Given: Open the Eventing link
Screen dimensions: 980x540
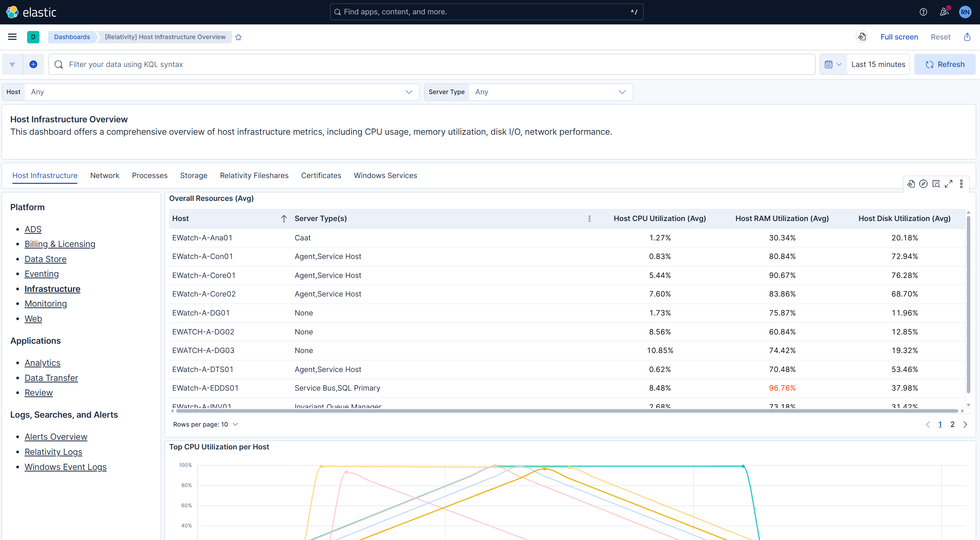Looking at the screenshot, I should point(42,274).
